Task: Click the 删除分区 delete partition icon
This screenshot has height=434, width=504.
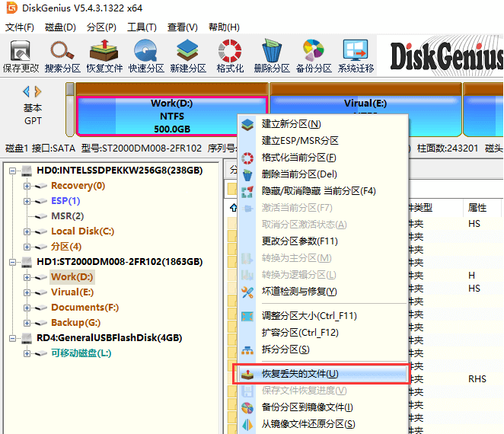Action: [x=272, y=56]
